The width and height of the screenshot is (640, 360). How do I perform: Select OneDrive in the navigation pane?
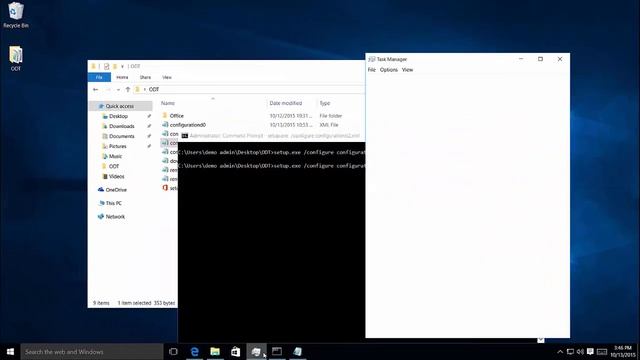116,190
